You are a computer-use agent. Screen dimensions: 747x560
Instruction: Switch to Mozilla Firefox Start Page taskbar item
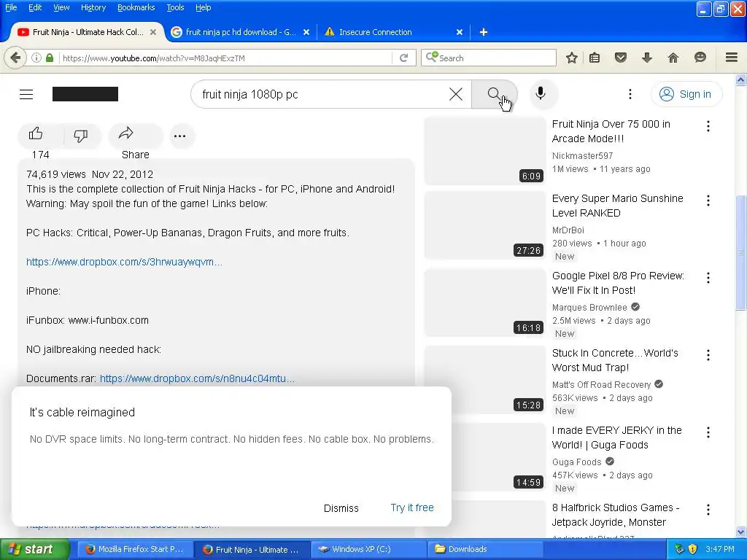pos(135,549)
